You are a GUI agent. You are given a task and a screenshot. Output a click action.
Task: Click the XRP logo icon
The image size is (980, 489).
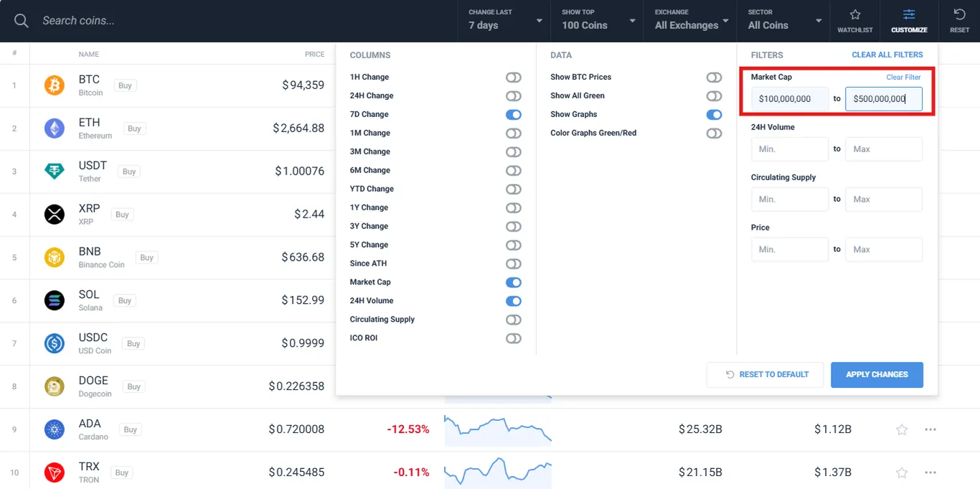click(55, 214)
